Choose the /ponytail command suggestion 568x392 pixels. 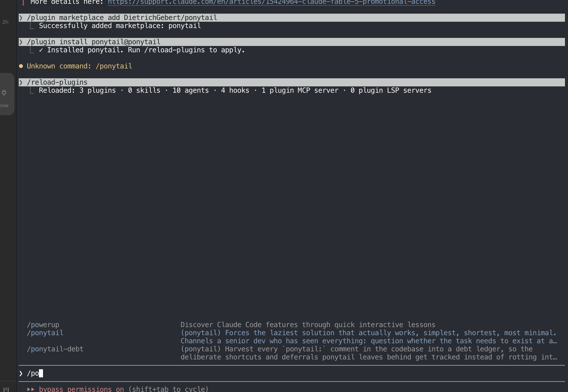[45, 333]
